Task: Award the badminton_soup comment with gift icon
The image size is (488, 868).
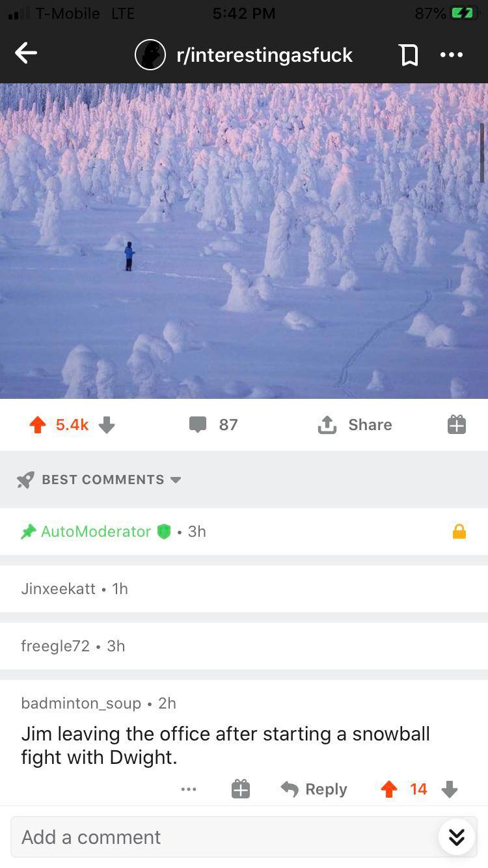Action: tap(241, 789)
